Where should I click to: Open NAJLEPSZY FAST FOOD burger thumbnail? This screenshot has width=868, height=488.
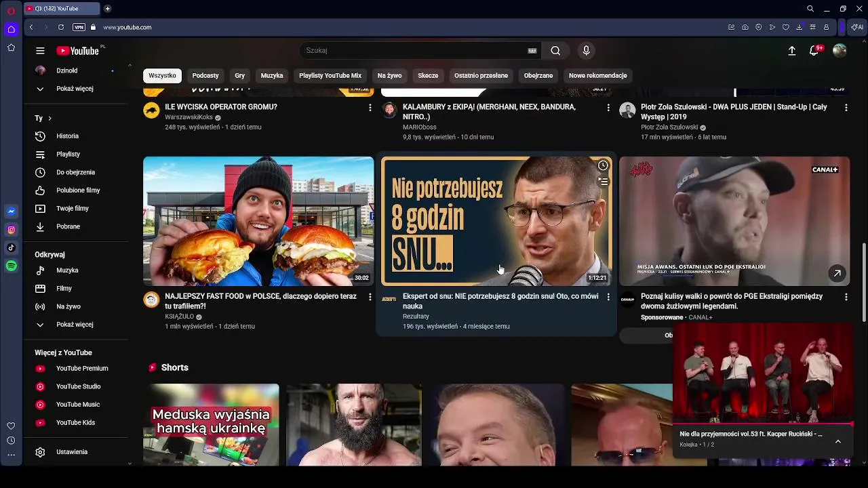coord(258,221)
